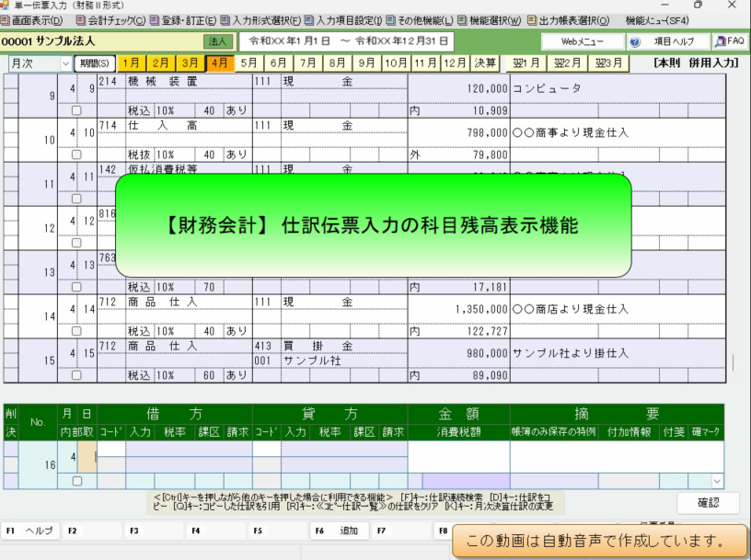Select the 12月 tab
751x560 pixels.
click(x=455, y=63)
